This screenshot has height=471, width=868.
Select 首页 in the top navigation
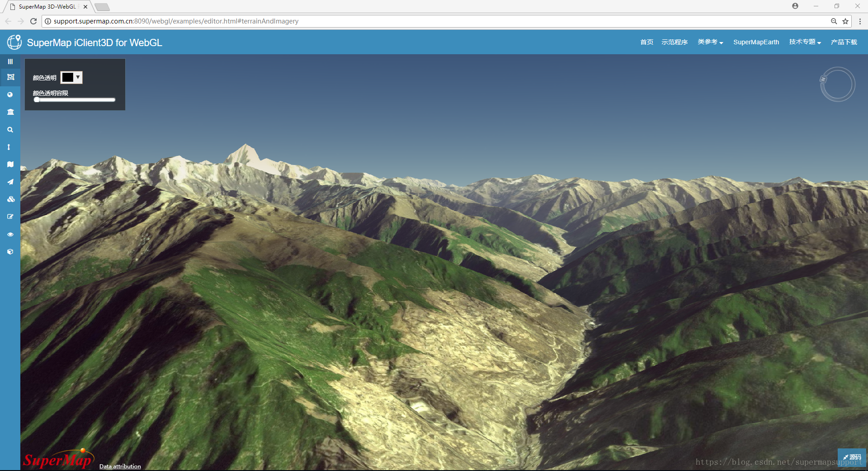pos(646,42)
